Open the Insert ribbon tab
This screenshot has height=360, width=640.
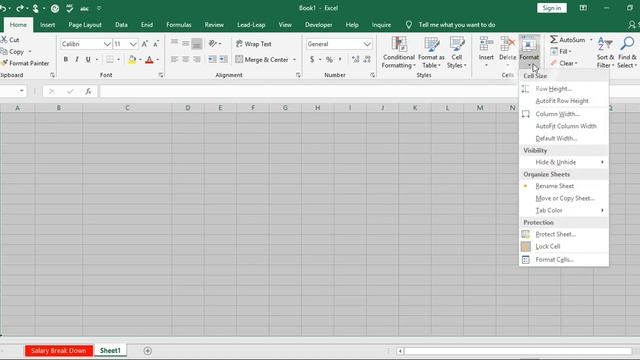[47, 25]
